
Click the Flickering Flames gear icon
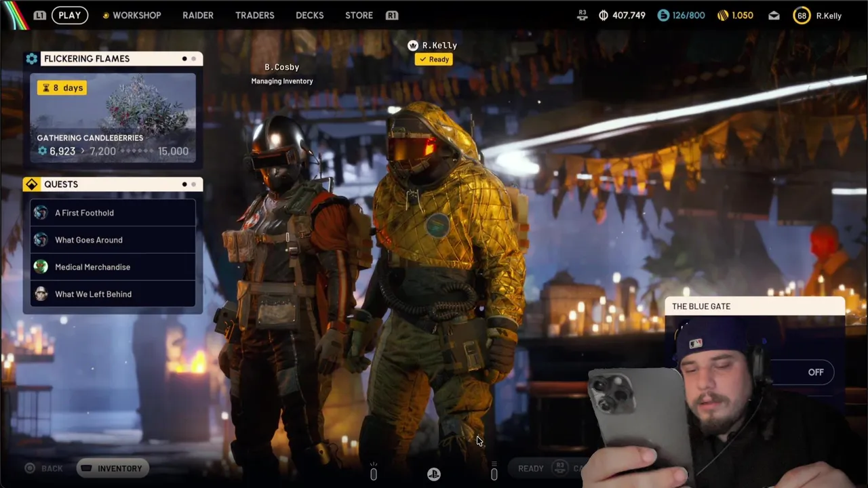tap(32, 58)
